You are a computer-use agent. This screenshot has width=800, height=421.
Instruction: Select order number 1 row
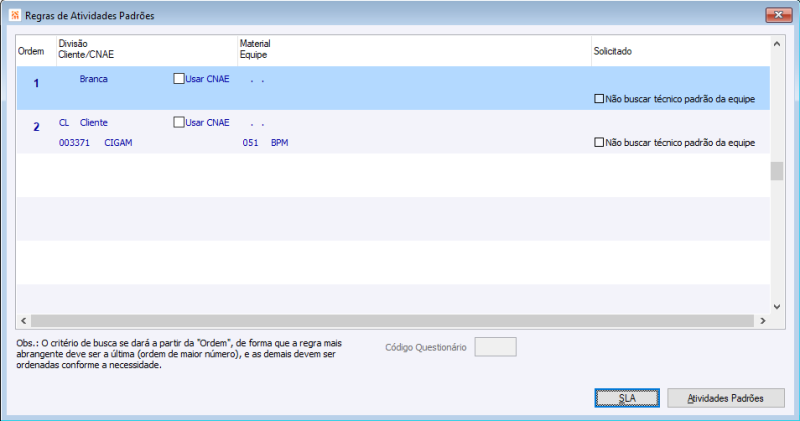(x=393, y=88)
